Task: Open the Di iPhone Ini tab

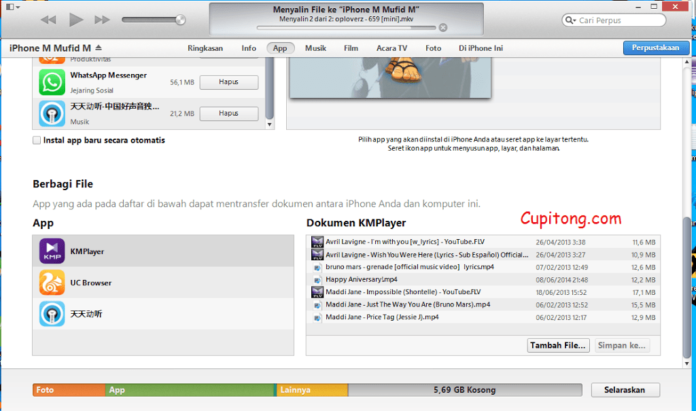Action: coord(481,48)
